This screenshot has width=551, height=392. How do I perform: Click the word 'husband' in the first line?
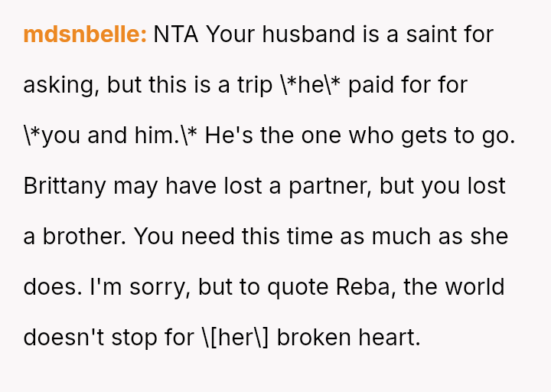[x=309, y=34]
